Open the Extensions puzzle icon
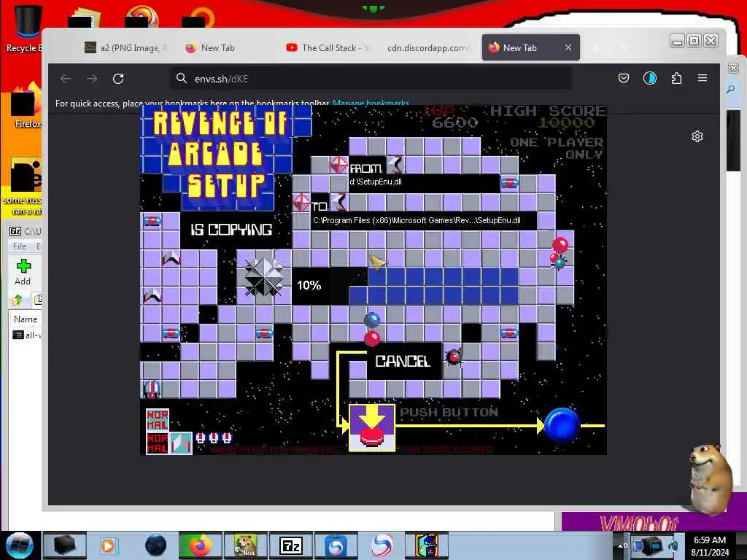747x560 pixels. pos(676,78)
